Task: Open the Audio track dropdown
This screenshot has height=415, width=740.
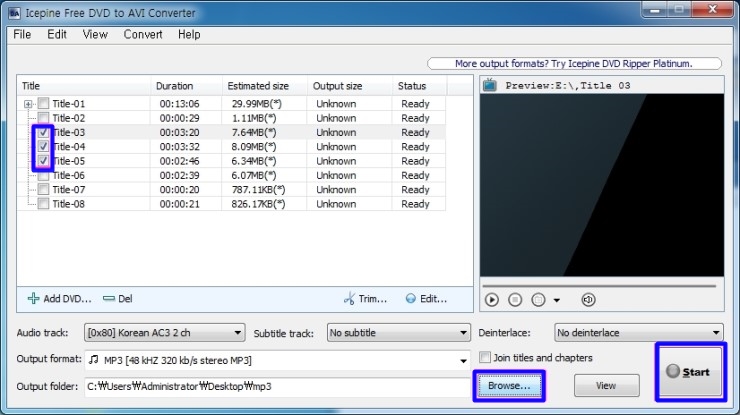Action: (165, 332)
